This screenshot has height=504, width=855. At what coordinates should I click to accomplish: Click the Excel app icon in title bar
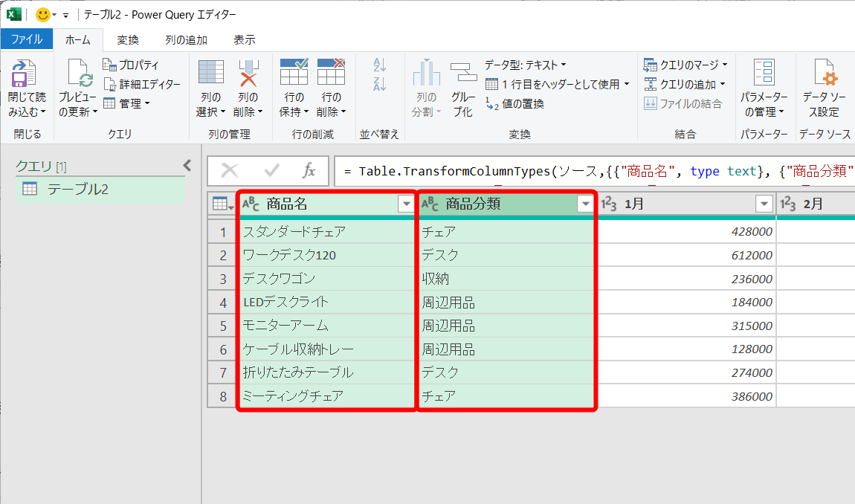click(x=14, y=14)
